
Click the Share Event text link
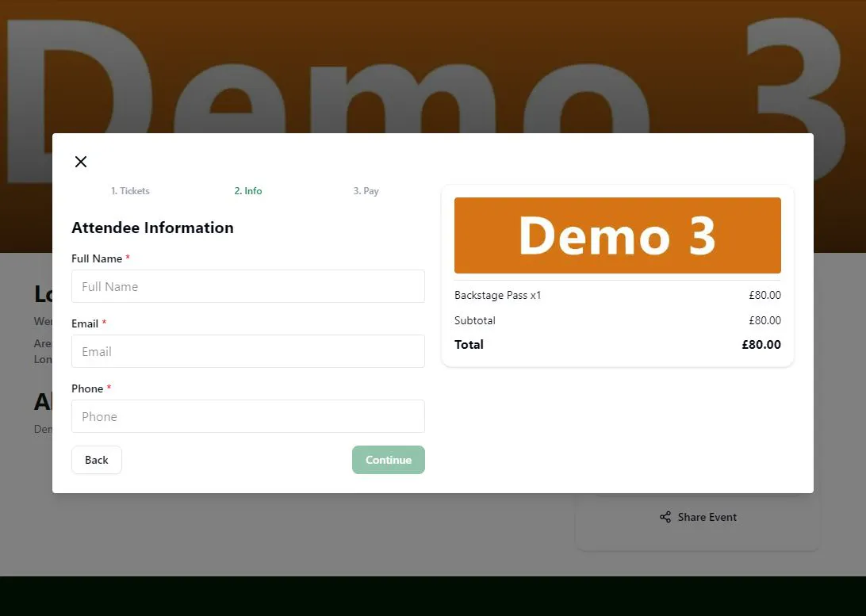pyautogui.click(x=707, y=517)
